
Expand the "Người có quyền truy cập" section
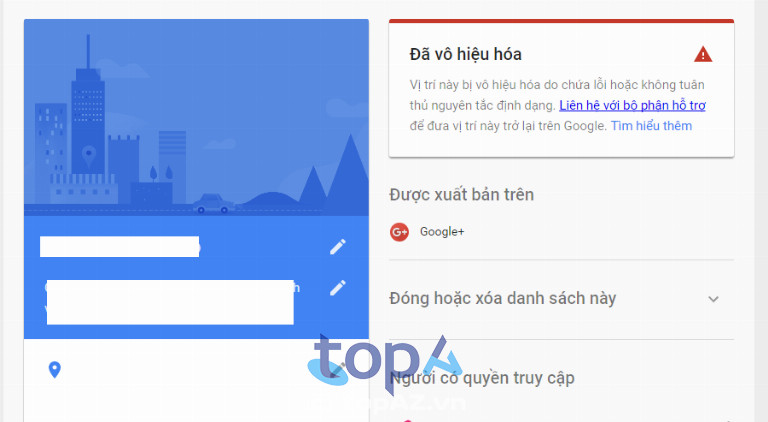(482, 378)
